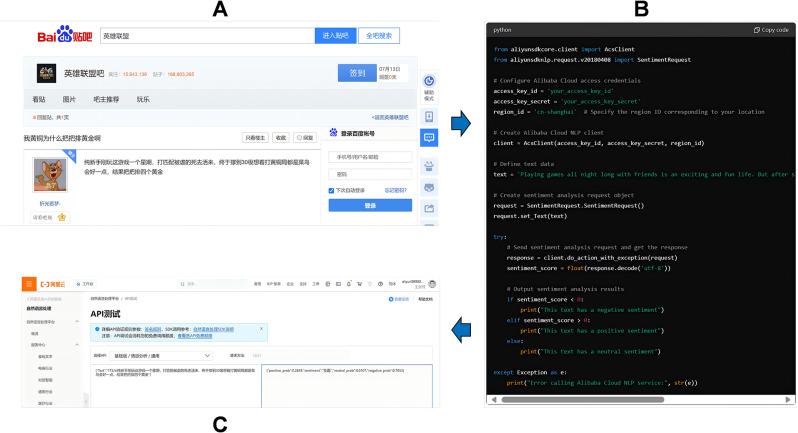Screen dimensions: 798x433
Task: Click the 自然语言处理 heading in Aliyun sidebar
Action: [x=39, y=309]
